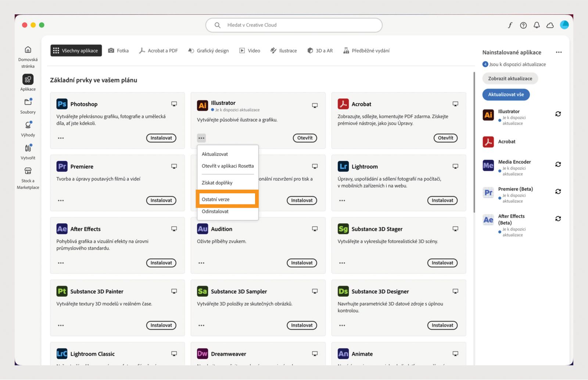Click the desktop icon on Lightroom card

pos(455,166)
